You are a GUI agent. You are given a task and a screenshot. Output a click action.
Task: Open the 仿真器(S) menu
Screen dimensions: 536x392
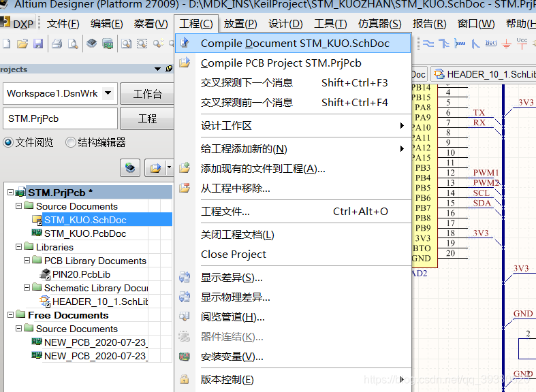(x=380, y=24)
